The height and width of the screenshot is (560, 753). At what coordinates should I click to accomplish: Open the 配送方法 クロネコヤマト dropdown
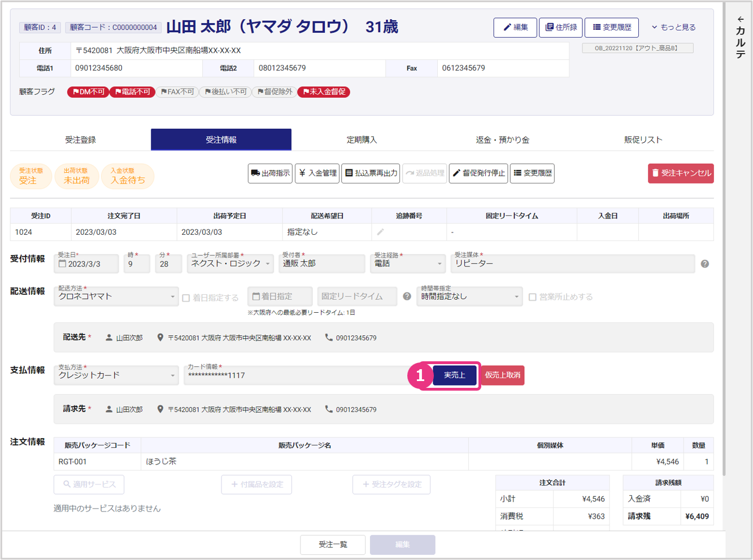tap(116, 296)
